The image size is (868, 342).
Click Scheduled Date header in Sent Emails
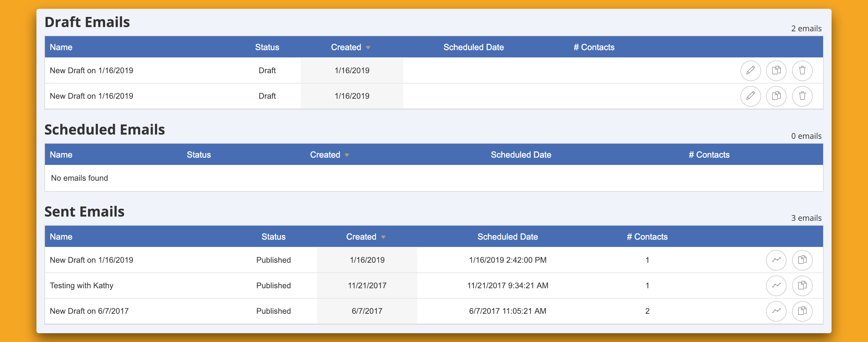(507, 237)
